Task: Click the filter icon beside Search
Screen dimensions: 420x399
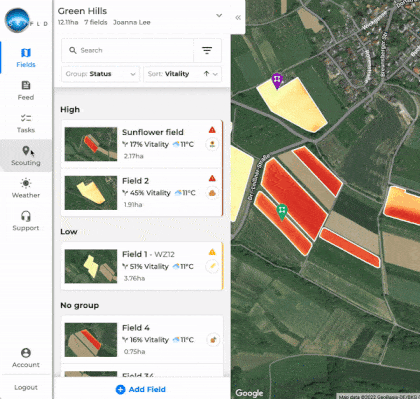Action: point(207,50)
